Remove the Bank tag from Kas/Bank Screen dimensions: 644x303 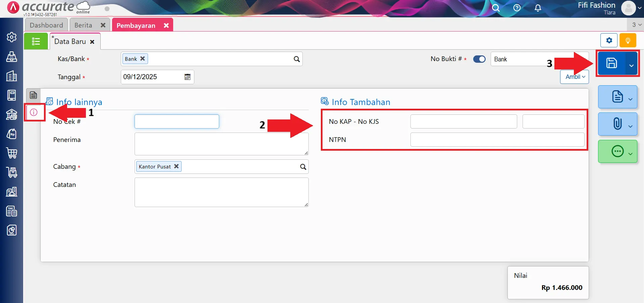pyautogui.click(x=143, y=59)
